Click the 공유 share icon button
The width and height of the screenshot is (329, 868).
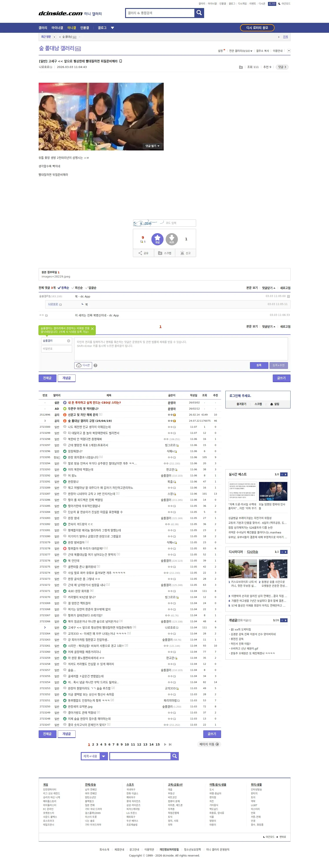click(143, 253)
